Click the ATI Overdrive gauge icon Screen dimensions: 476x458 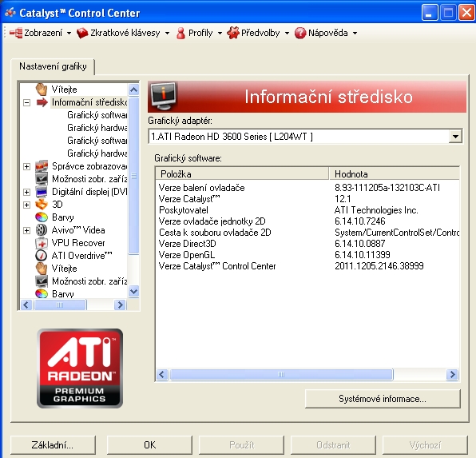[42, 255]
